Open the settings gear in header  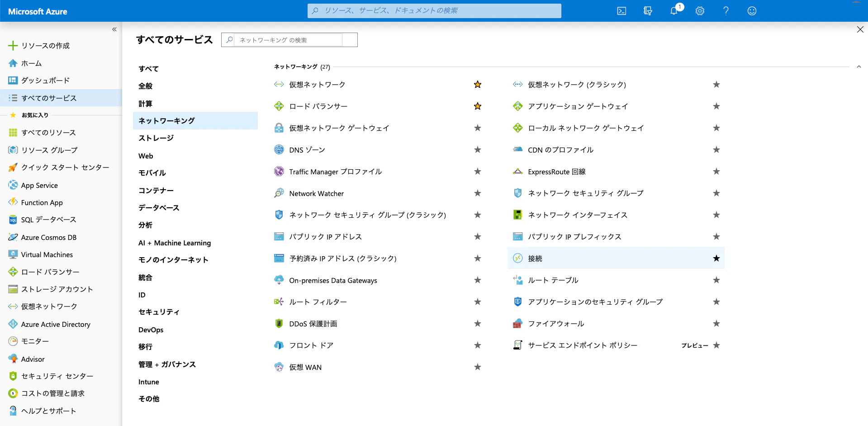[700, 11]
